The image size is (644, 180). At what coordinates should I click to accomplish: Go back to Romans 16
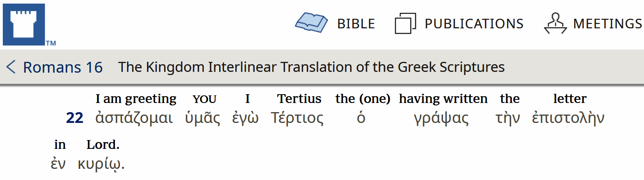coord(63,67)
